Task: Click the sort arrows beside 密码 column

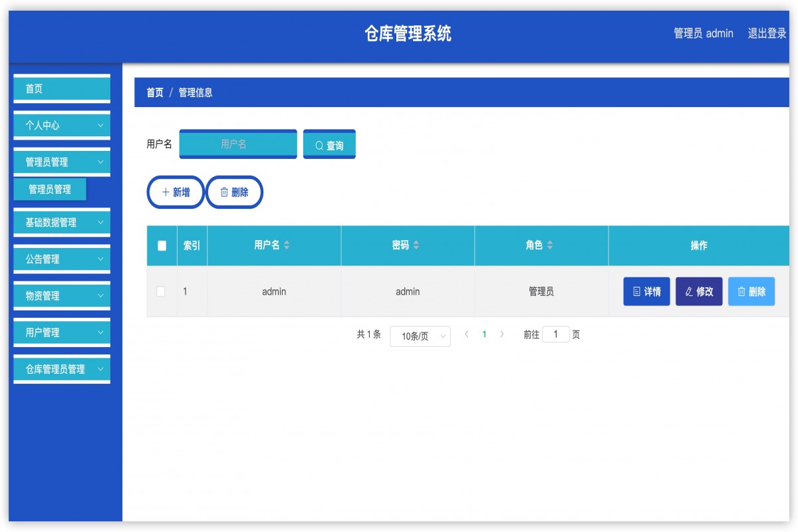Action: (x=416, y=245)
